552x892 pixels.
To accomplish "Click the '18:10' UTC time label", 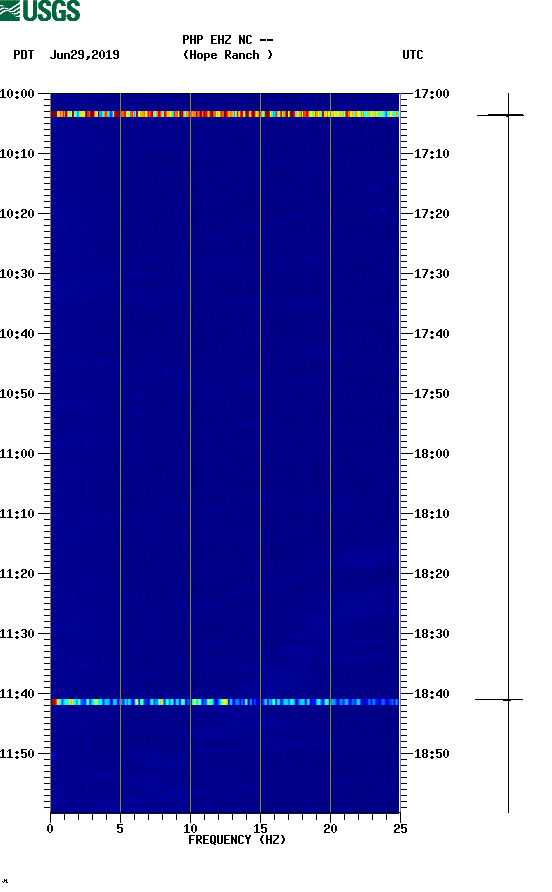I will coord(431,514).
